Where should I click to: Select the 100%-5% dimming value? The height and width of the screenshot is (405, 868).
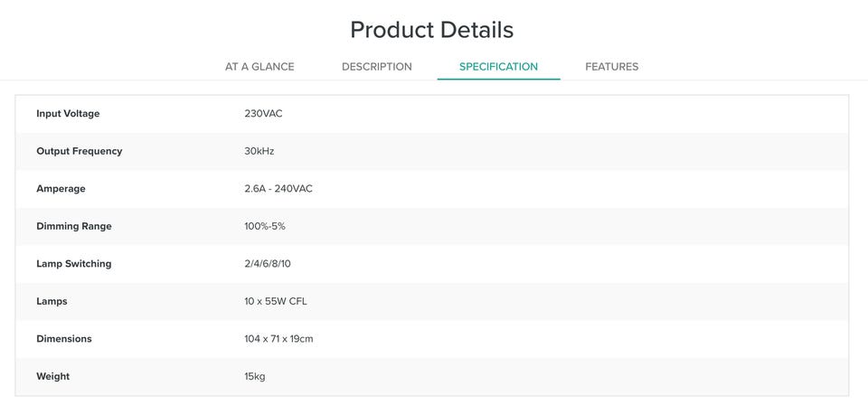[264, 226]
